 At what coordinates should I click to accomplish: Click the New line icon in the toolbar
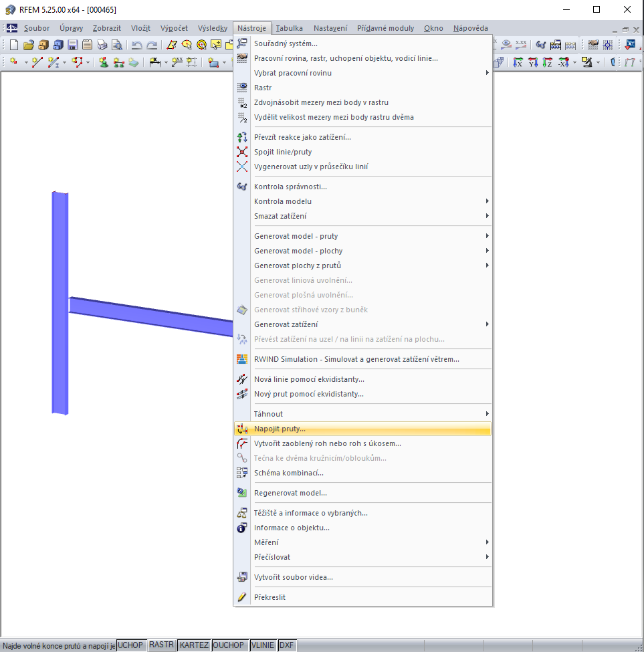pos(37,62)
